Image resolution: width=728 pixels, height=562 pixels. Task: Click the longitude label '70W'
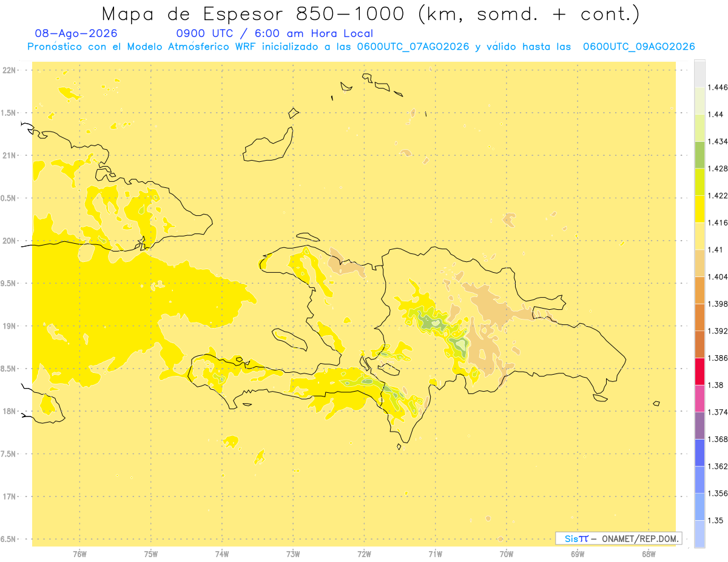[x=507, y=554]
